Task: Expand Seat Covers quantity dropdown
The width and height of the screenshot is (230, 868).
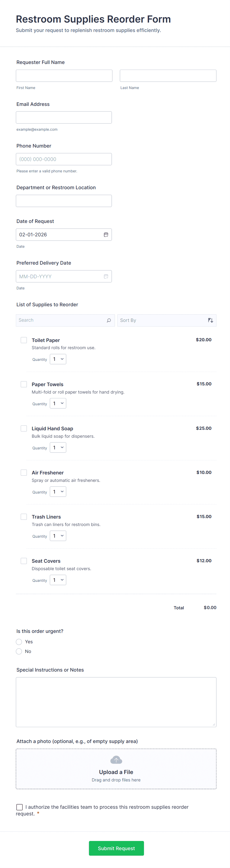Action: click(x=58, y=580)
